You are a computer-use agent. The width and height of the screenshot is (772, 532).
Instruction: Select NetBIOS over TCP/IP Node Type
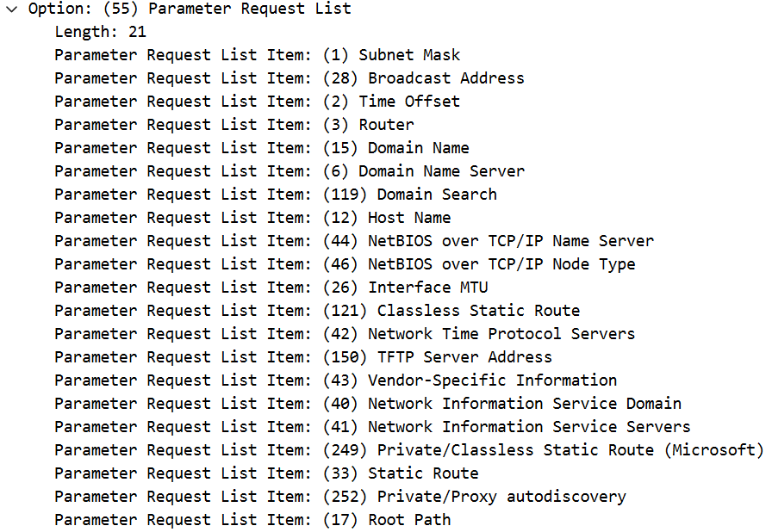tap(345, 264)
